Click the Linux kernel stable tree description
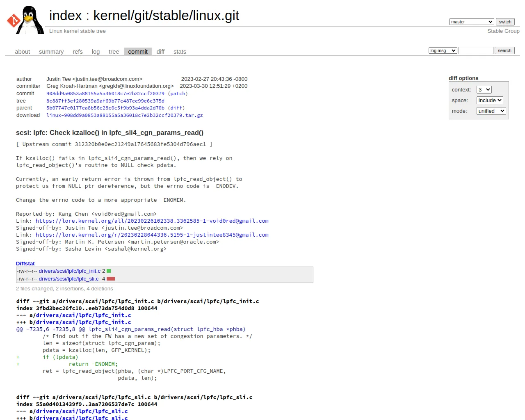 pos(78,31)
